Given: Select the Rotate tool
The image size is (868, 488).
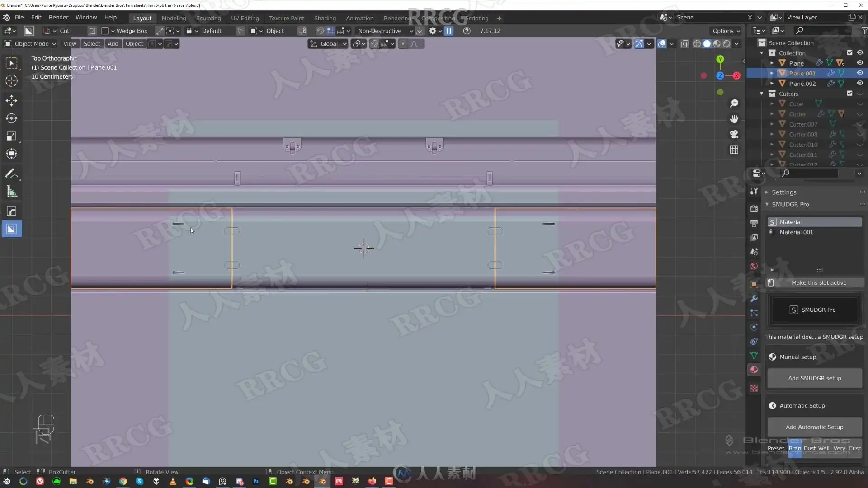Looking at the screenshot, I should (x=11, y=118).
